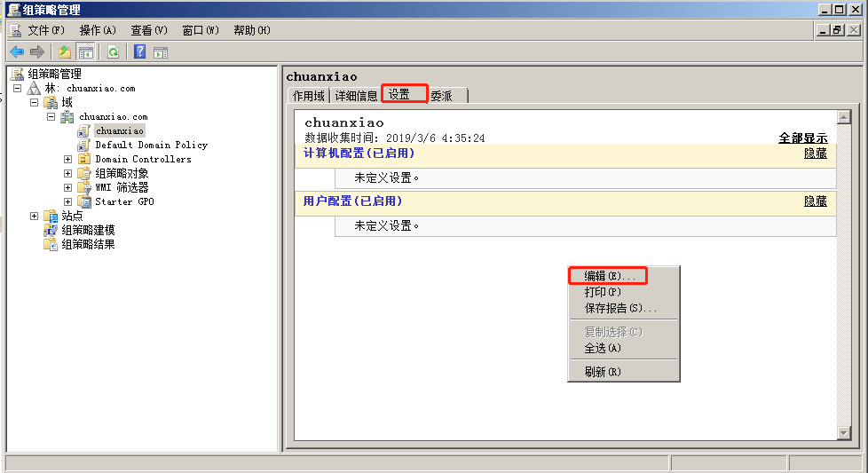This screenshot has width=868, height=473.
Task: Click the Default Domain Policy icon
Action: tap(83, 145)
